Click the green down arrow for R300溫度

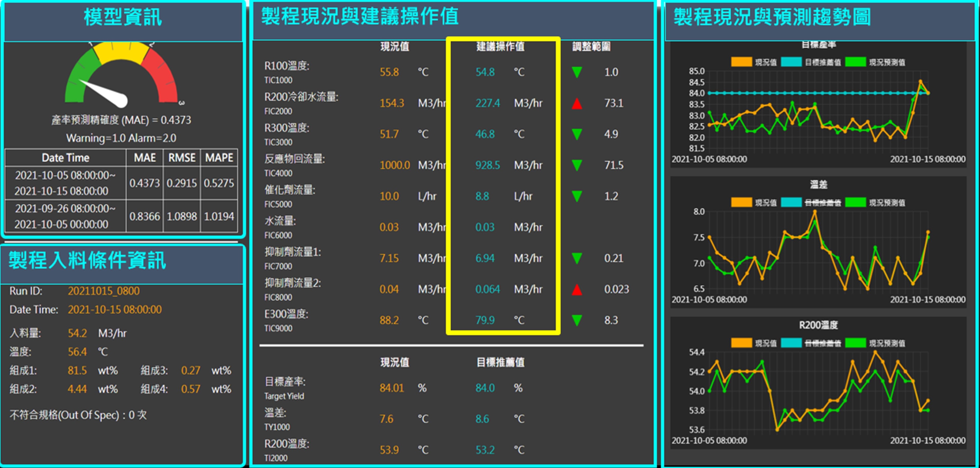[577, 134]
